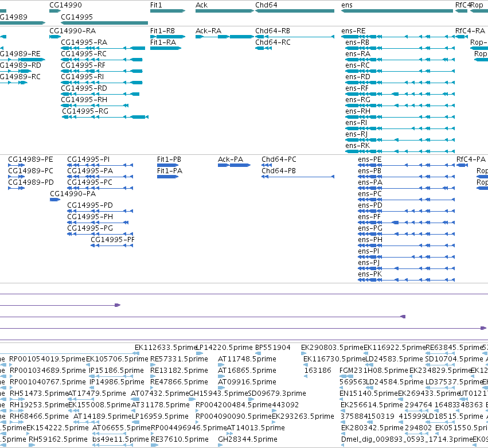The width and height of the screenshot is (488, 448).
Task: Select the CG14995-RH transcript label
Action: 84,100
